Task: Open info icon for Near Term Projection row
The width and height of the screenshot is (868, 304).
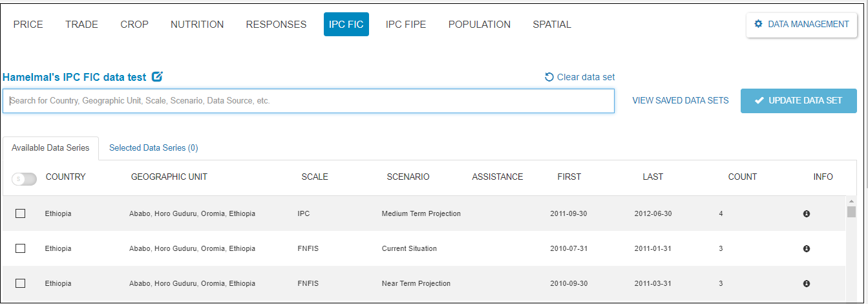Action: click(x=806, y=283)
